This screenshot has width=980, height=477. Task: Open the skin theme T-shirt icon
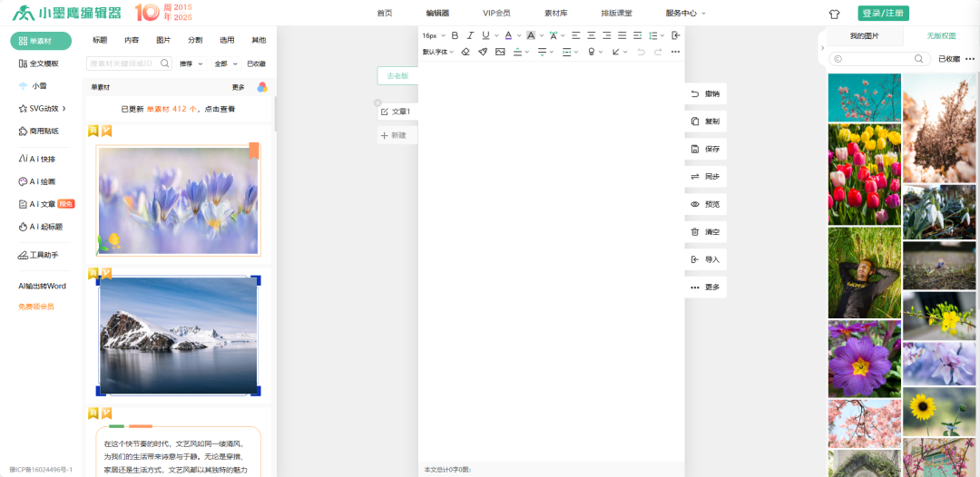pyautogui.click(x=834, y=14)
